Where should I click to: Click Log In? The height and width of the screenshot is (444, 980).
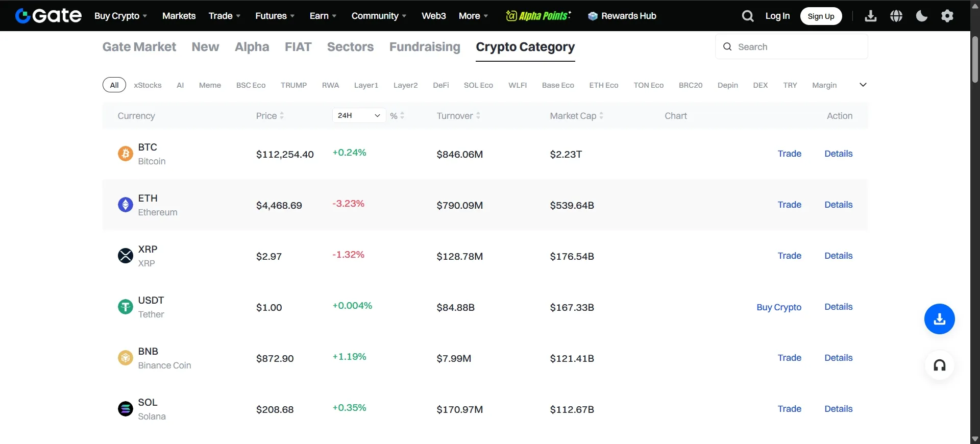click(777, 16)
